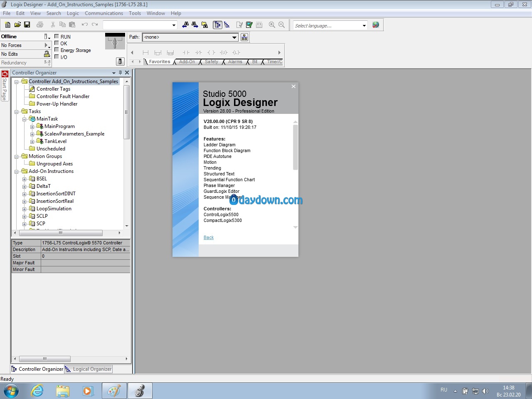Open the Communications menu
This screenshot has height=399, width=532.
point(104,13)
